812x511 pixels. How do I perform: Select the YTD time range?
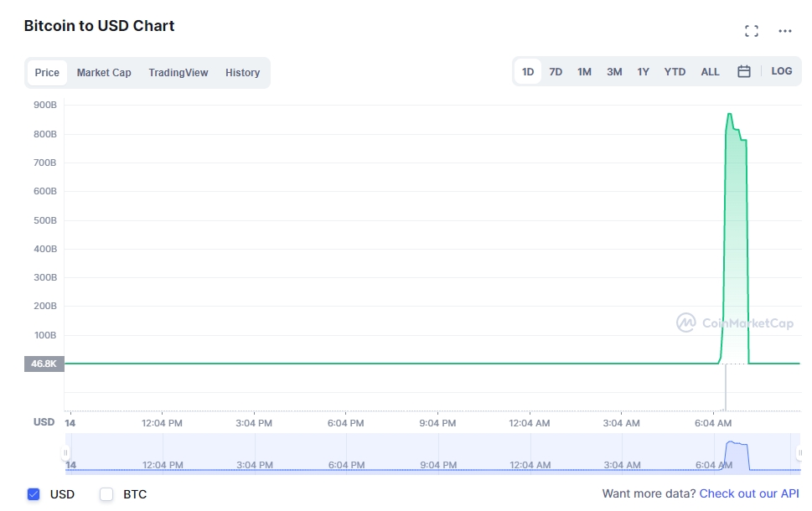coord(675,72)
